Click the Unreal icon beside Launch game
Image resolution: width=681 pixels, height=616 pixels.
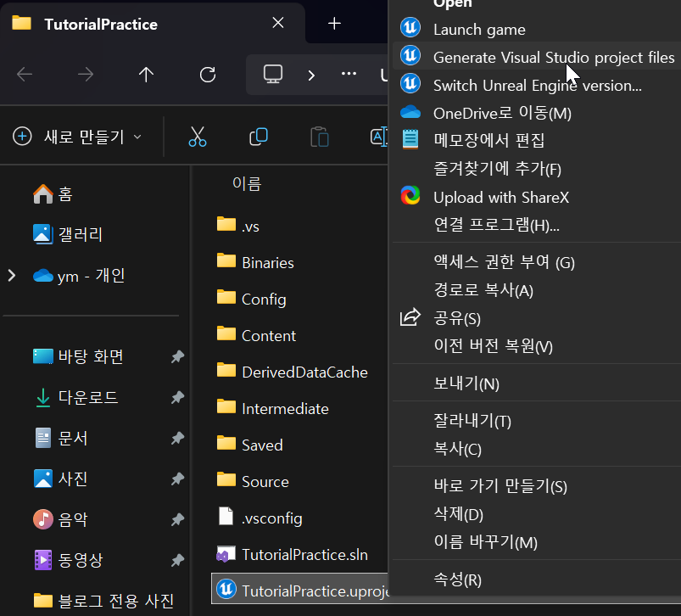(410, 27)
